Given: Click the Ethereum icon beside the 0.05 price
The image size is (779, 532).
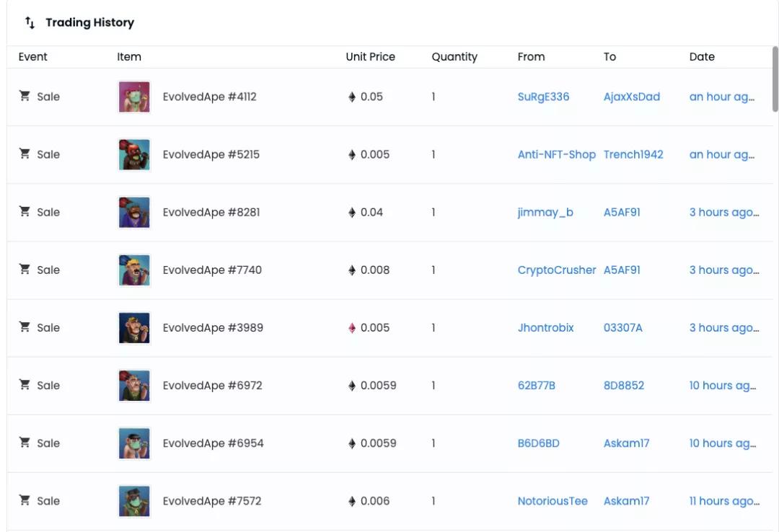Looking at the screenshot, I should pos(352,97).
